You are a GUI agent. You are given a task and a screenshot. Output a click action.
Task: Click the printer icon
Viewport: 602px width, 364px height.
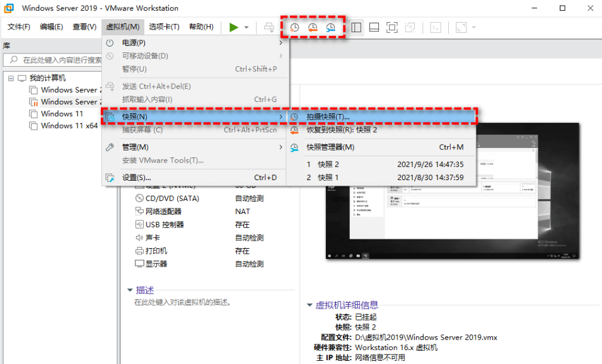(x=139, y=251)
